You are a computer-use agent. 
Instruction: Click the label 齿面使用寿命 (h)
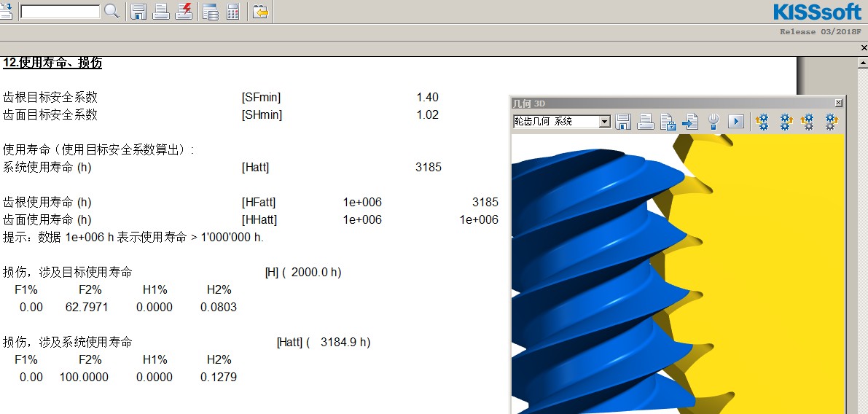pyautogui.click(x=47, y=219)
